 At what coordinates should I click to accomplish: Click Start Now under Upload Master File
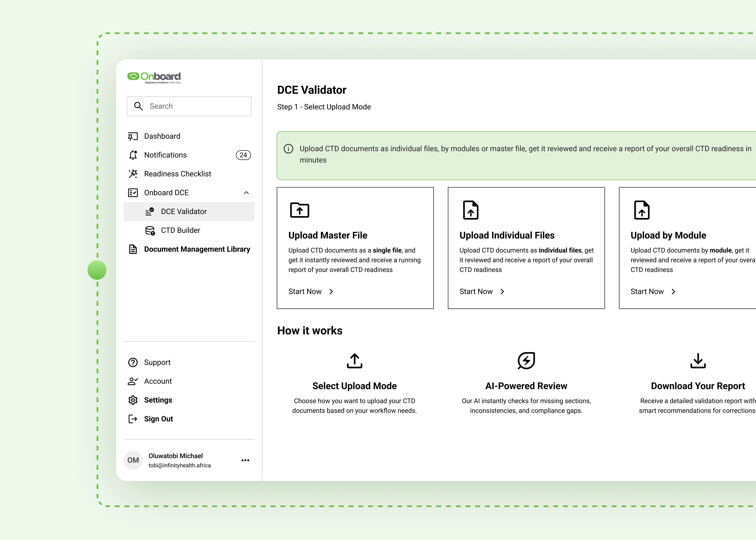click(x=305, y=292)
